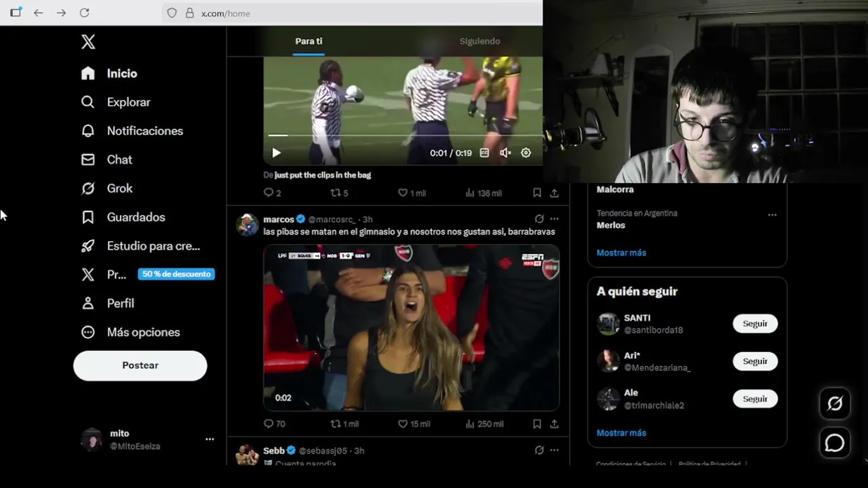The image size is (868, 488).
Task: Bookmark marcos tweet
Action: click(537, 424)
